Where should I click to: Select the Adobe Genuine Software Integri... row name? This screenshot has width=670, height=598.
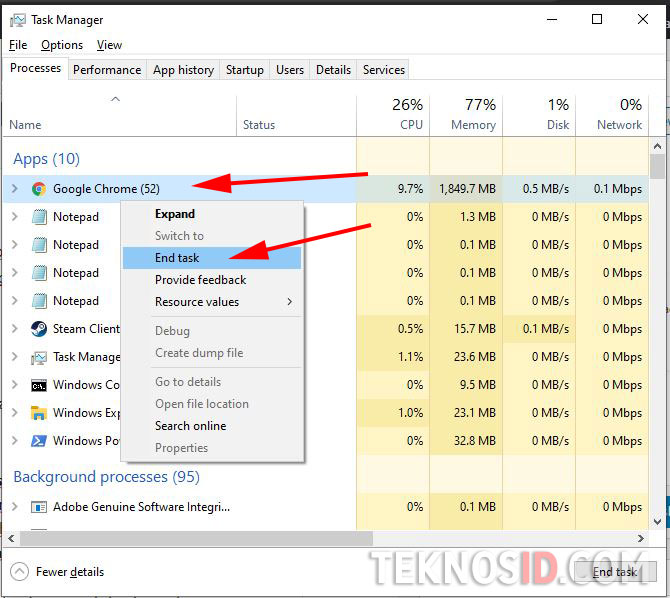pos(141,507)
